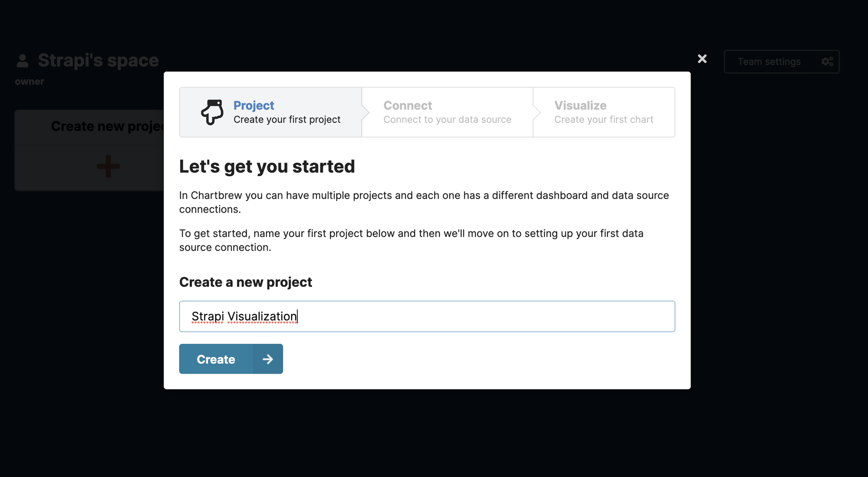Click the Chartbrew mascot icon on Project step
The height and width of the screenshot is (477, 868).
click(213, 112)
